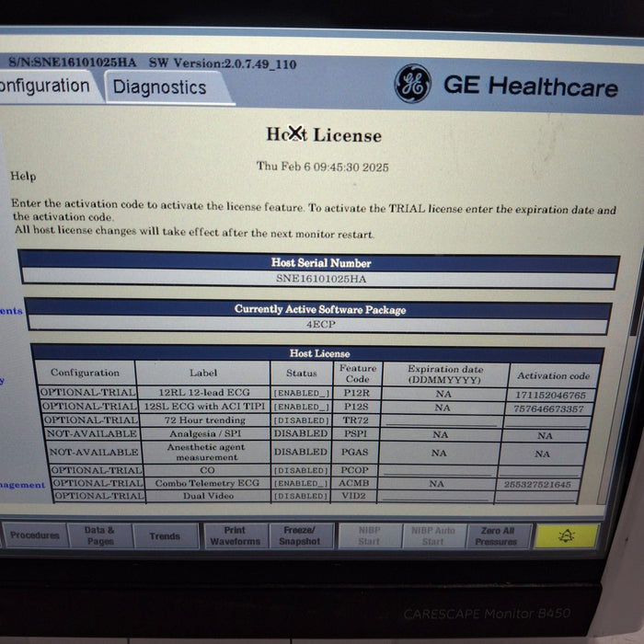The height and width of the screenshot is (644, 644).
Task: Tap the Procedures button
Action: (x=35, y=535)
